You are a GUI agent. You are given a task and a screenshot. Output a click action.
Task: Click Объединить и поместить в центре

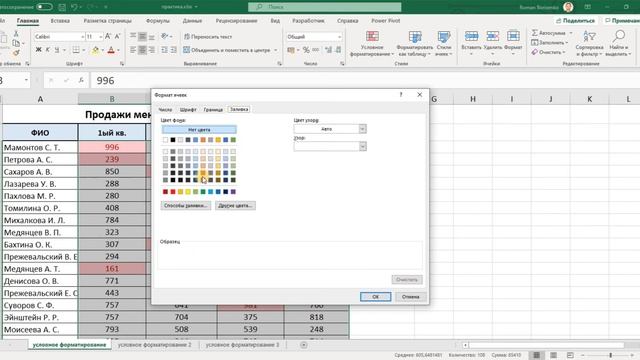227,50
